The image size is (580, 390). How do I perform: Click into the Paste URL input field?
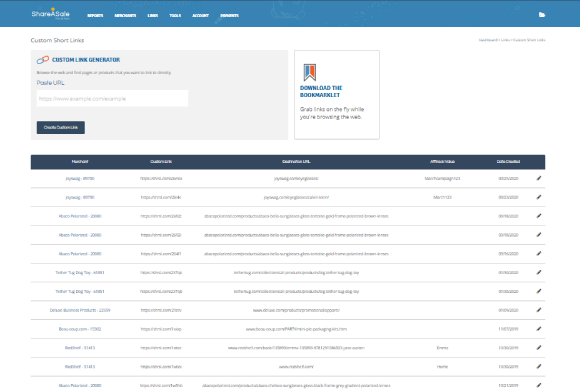112,99
